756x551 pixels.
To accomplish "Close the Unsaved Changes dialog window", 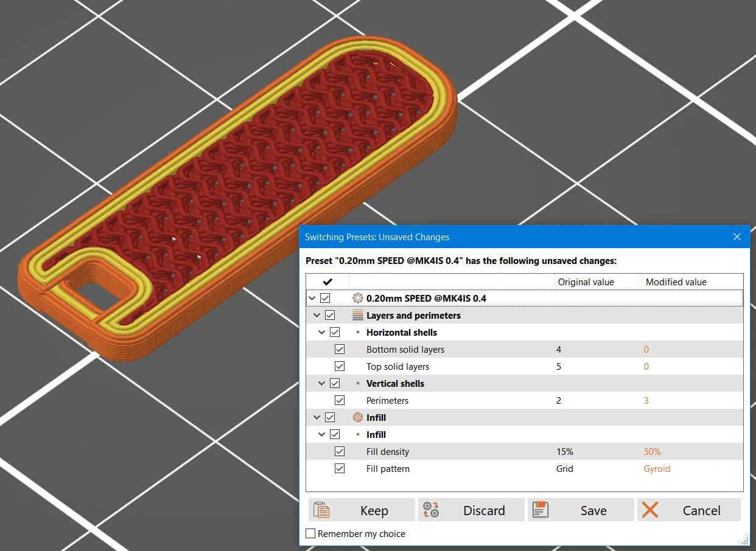I will click(x=737, y=237).
